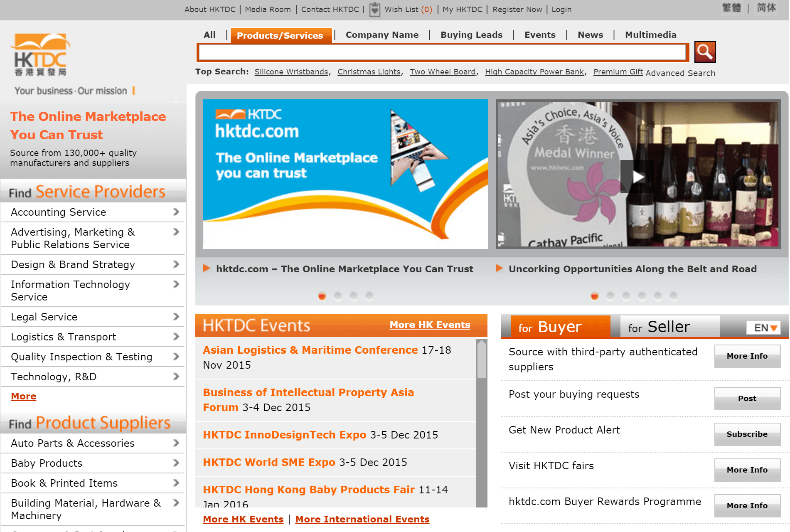Expand Auto Parts & Accessories arrow
The image size is (790, 532).
pos(176,443)
